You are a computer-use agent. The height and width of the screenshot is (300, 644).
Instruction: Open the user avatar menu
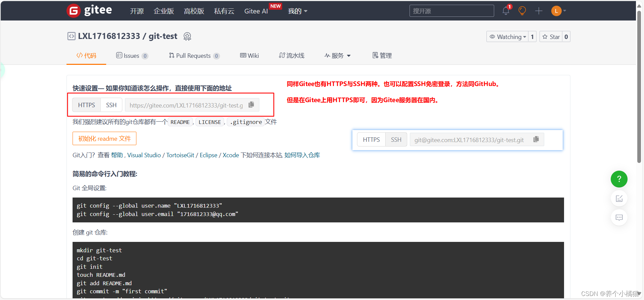tap(556, 11)
